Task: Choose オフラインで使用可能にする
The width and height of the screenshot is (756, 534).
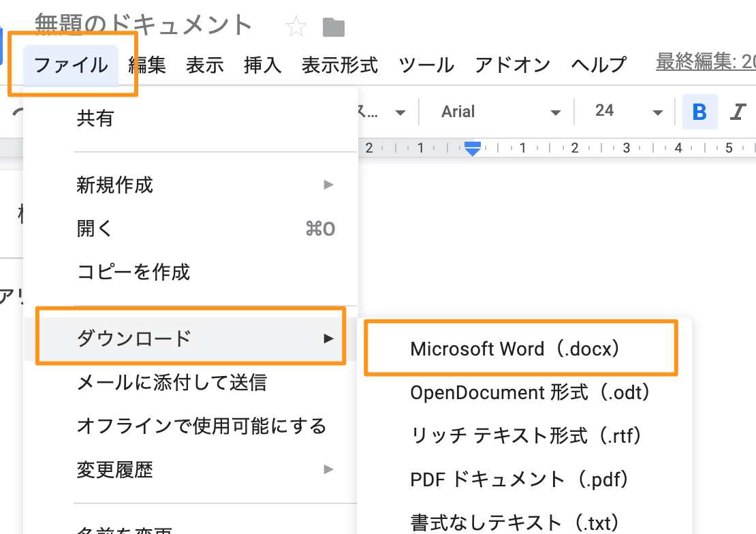Action: click(191, 426)
